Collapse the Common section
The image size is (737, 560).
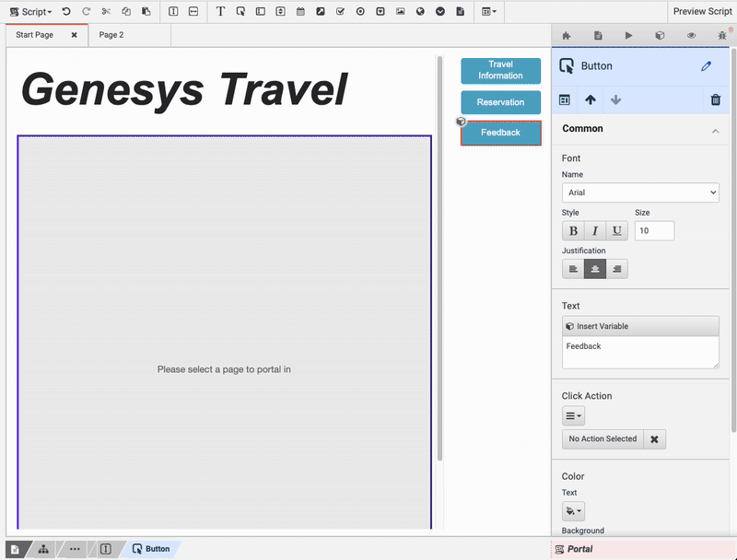pos(716,130)
